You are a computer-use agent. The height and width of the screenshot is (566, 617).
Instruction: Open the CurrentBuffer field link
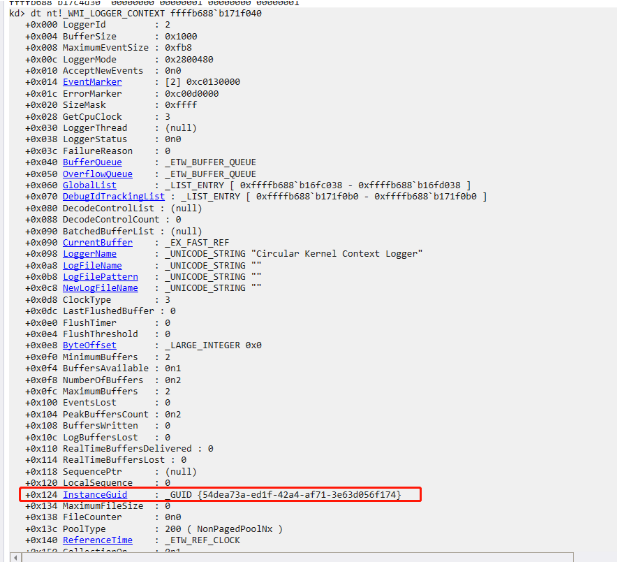tap(98, 242)
